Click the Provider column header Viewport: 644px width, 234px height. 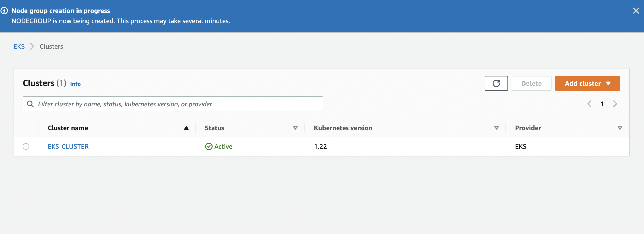pos(528,128)
